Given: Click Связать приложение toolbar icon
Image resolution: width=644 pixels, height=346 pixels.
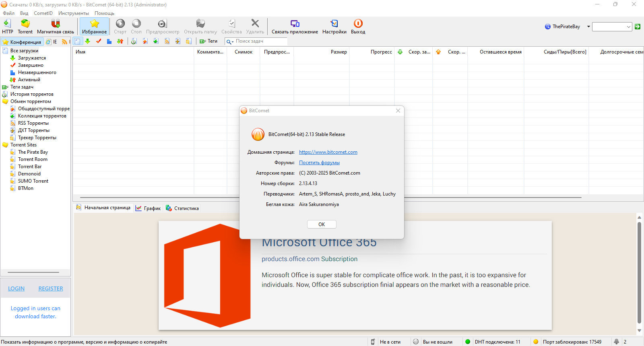Looking at the screenshot, I should 295,24.
